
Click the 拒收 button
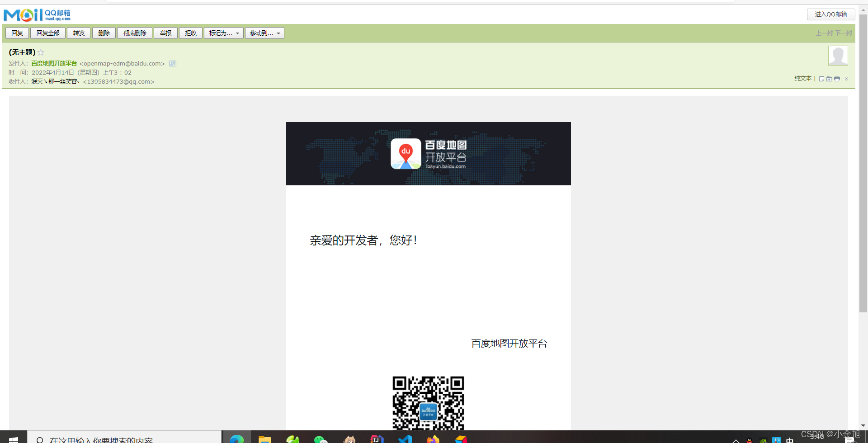click(191, 33)
